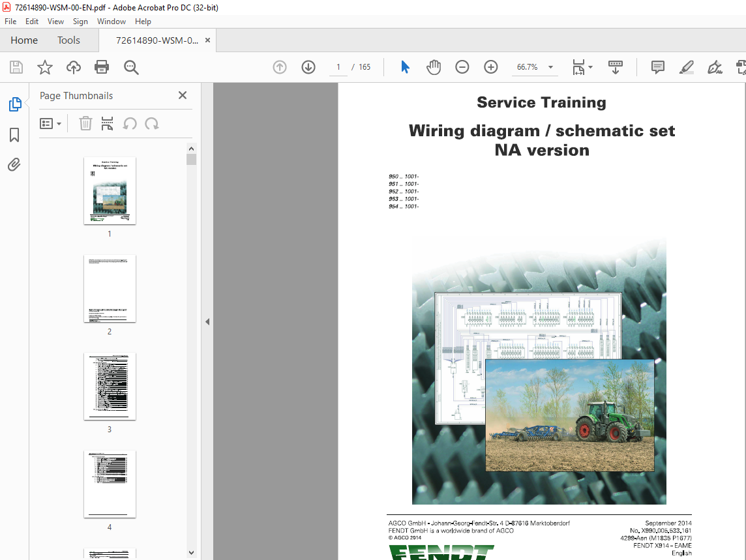Click the 66.7% zoom value field

527,67
